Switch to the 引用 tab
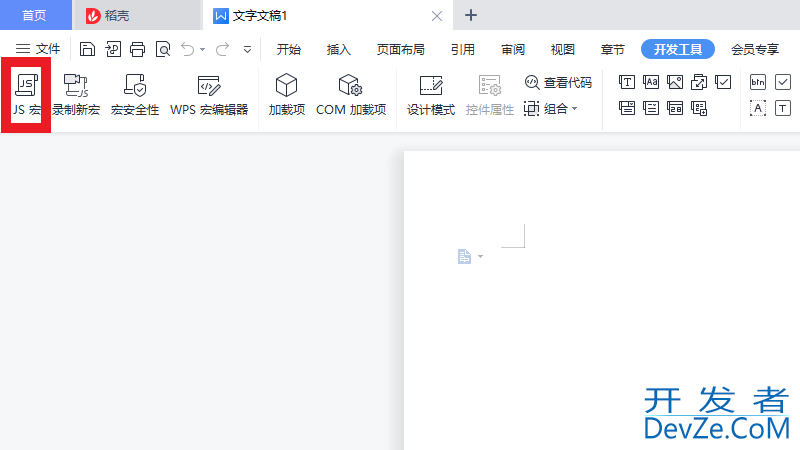Screen dimensions: 800x450 463,49
